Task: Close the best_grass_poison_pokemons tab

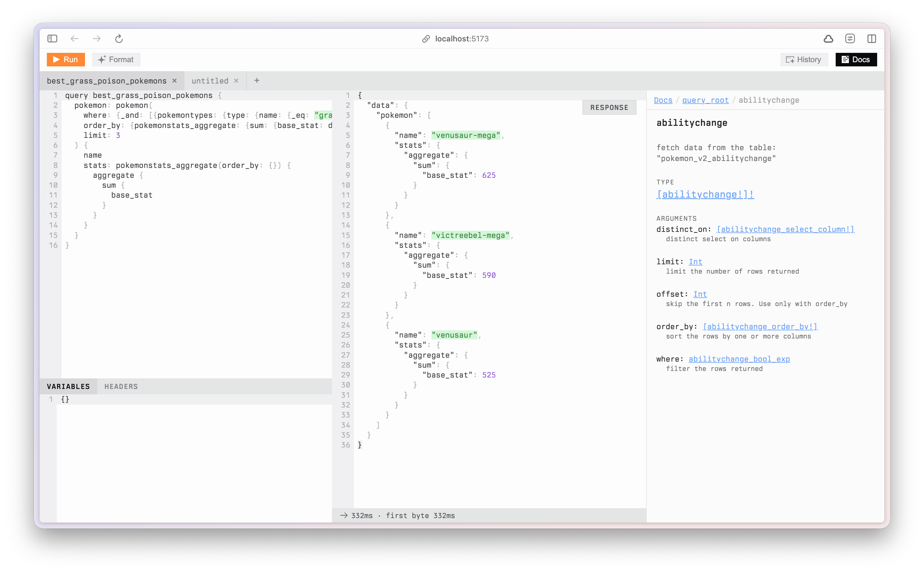Action: coord(175,81)
